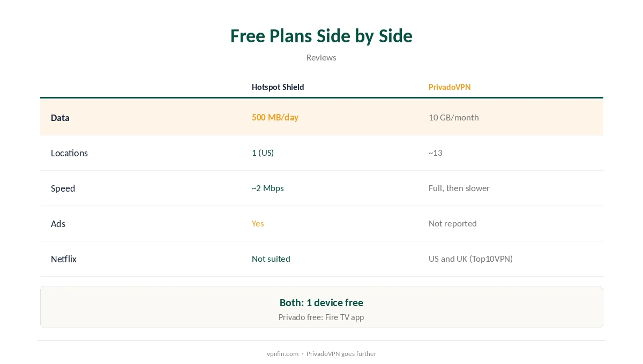
Task: Click the 'Ads' row label
Action: click(x=58, y=224)
